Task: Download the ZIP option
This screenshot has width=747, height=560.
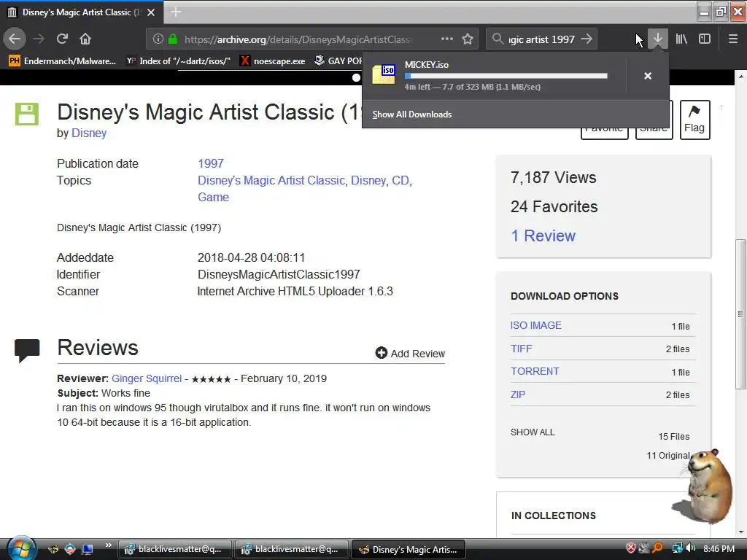Action: click(518, 394)
